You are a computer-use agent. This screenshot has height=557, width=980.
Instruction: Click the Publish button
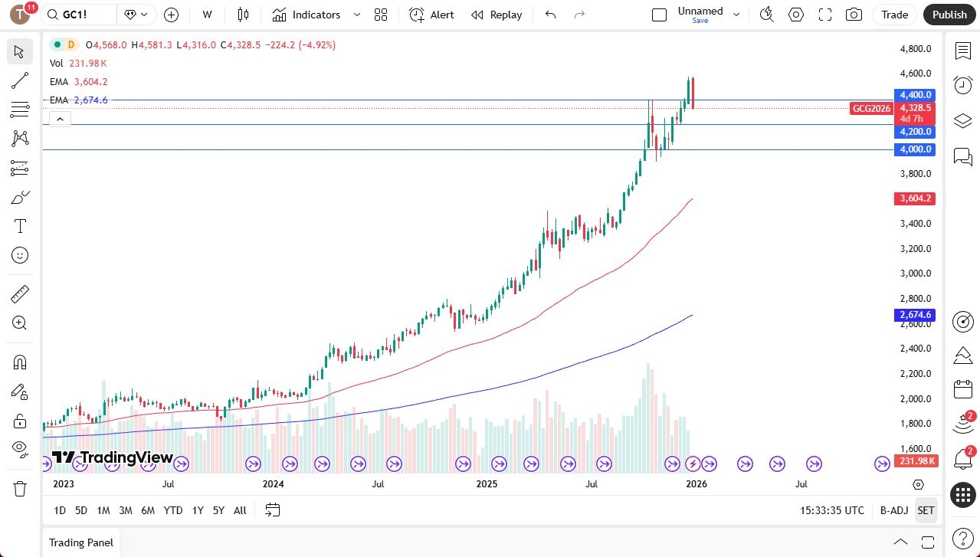pos(949,15)
